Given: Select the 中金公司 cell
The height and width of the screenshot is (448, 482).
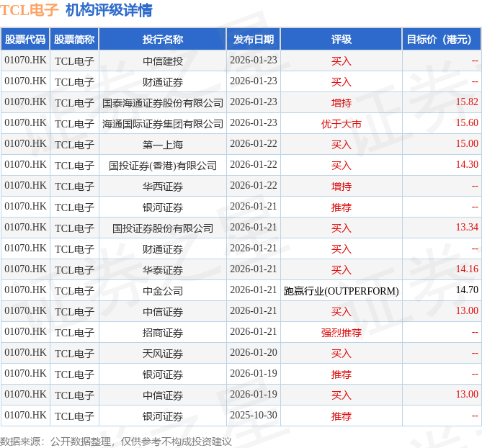Looking at the screenshot, I should coord(163,291).
